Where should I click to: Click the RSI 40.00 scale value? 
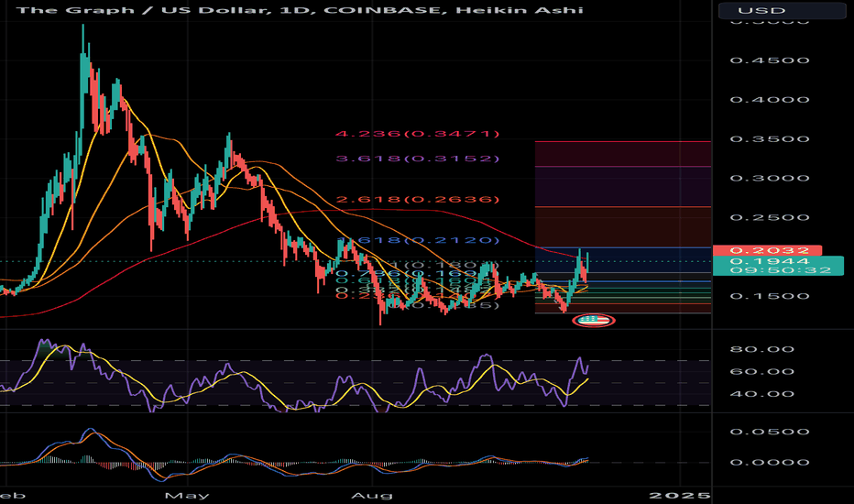tap(762, 394)
